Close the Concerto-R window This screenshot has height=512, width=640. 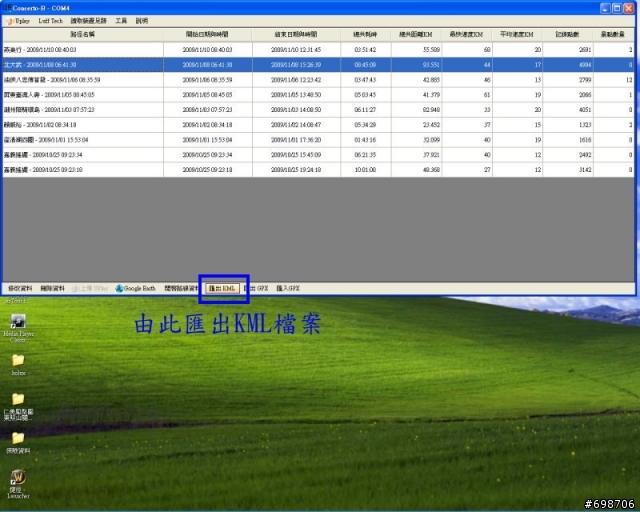[x=629, y=8]
